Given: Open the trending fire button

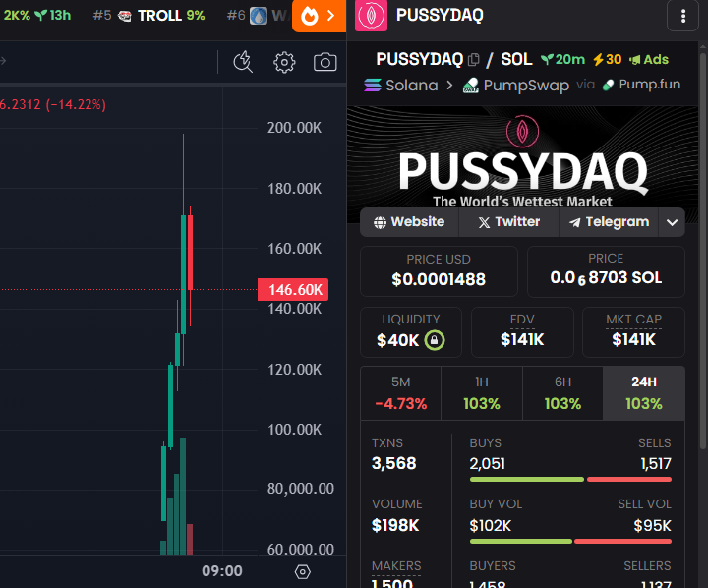Looking at the screenshot, I should click(x=319, y=16).
